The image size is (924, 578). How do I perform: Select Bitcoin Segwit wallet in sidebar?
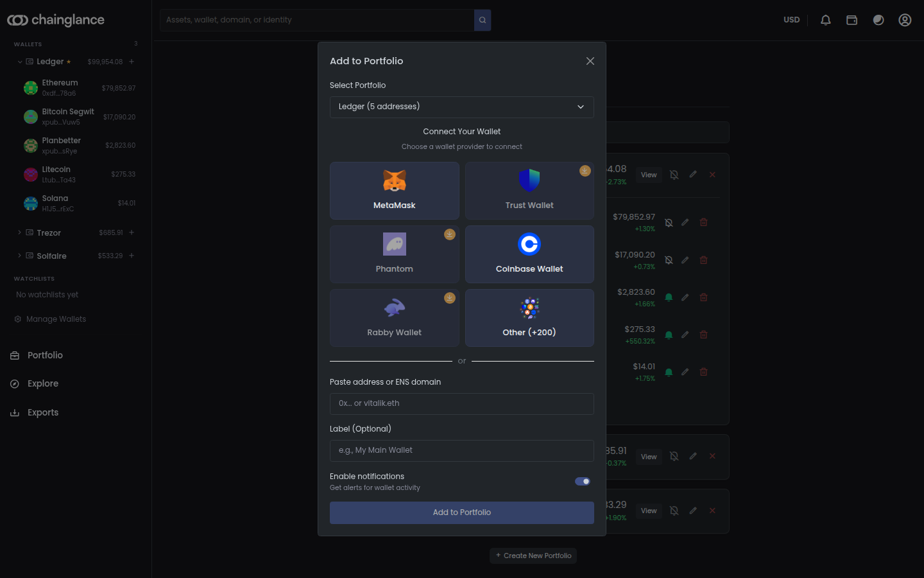[79, 117]
